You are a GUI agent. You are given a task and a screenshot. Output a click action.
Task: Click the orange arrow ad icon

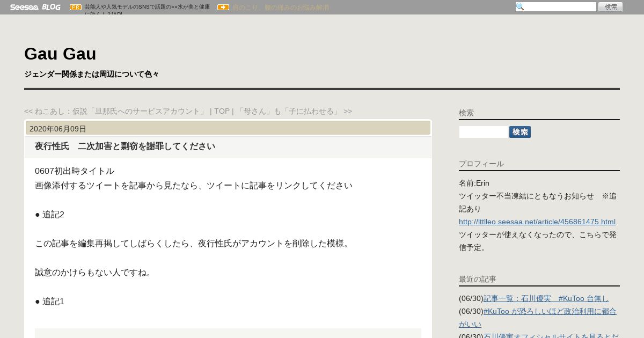pos(223,8)
